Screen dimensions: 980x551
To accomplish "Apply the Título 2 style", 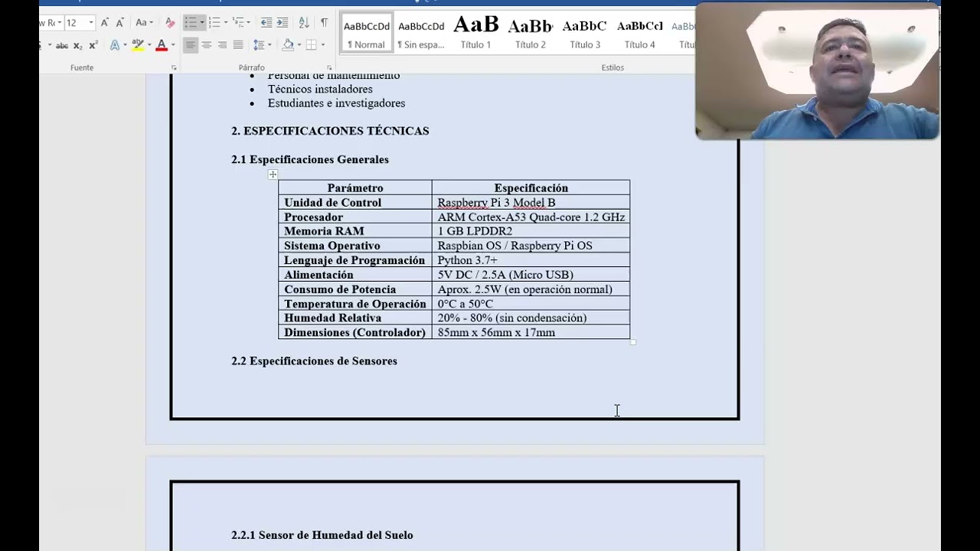I will click(531, 33).
